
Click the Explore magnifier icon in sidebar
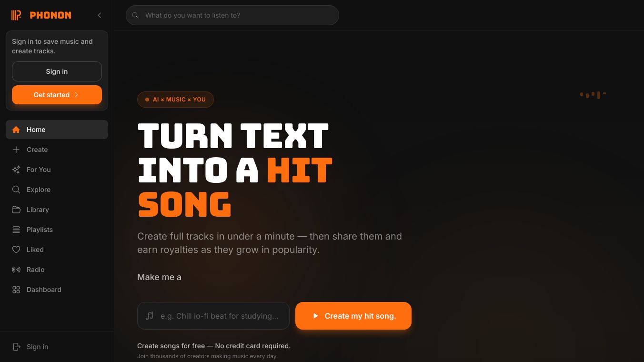point(16,190)
